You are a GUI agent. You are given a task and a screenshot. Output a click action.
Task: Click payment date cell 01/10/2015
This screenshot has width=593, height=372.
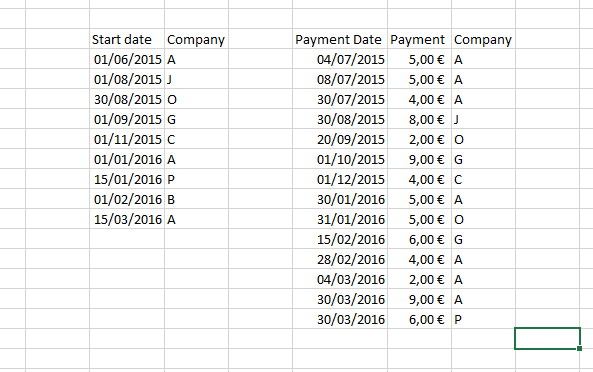pyautogui.click(x=340, y=160)
